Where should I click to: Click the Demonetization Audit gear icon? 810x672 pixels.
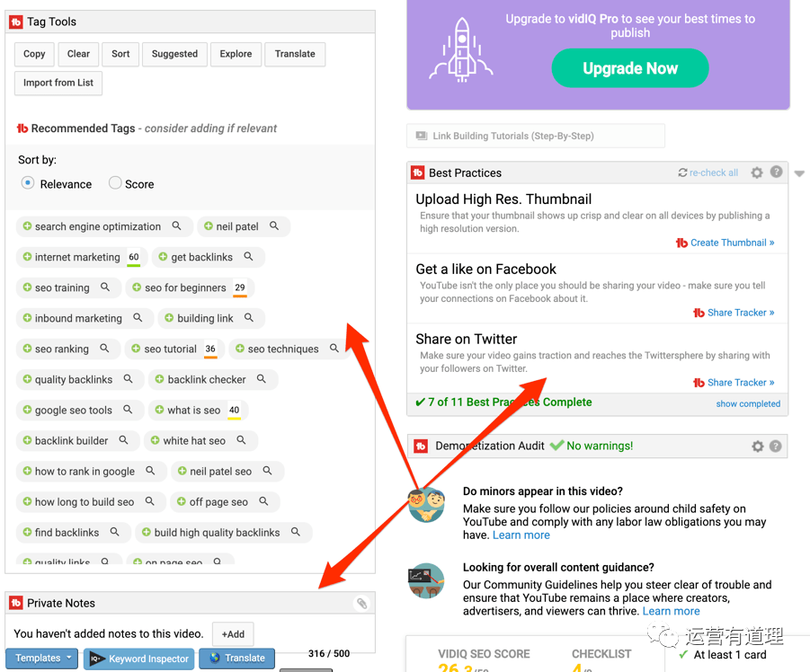coord(757,446)
